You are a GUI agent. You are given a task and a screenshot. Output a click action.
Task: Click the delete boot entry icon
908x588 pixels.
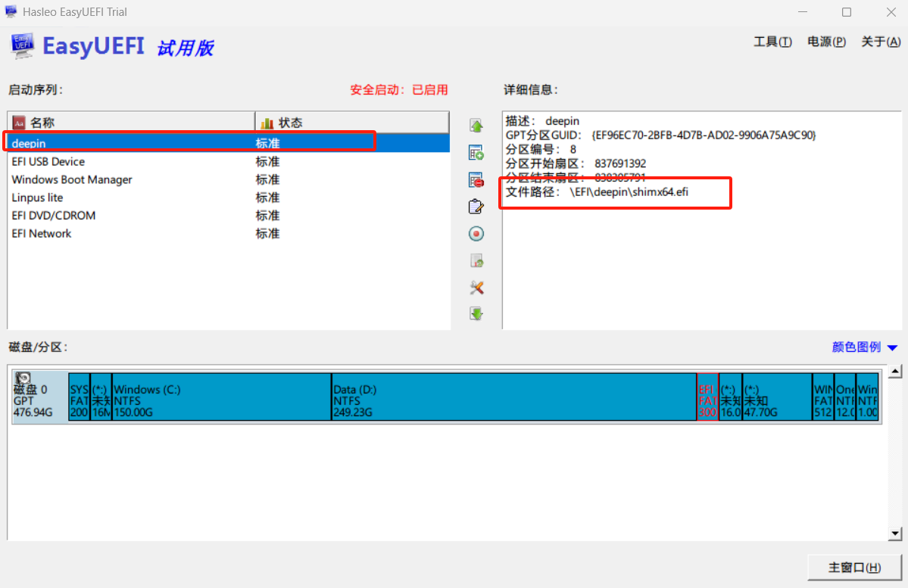[476, 180]
